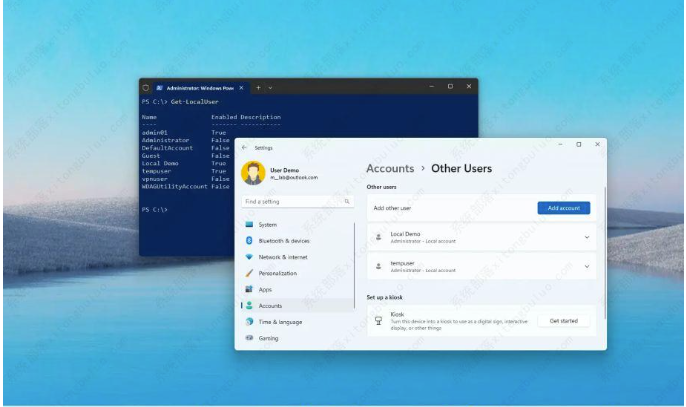Click the Find a setting search box
Screen dimensions: 686x407
(x=298, y=202)
